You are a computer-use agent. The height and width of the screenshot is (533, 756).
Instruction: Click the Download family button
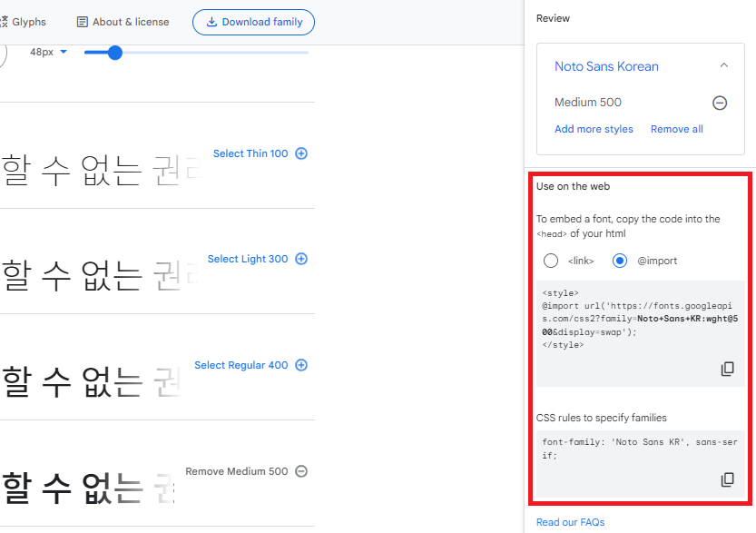pos(253,22)
